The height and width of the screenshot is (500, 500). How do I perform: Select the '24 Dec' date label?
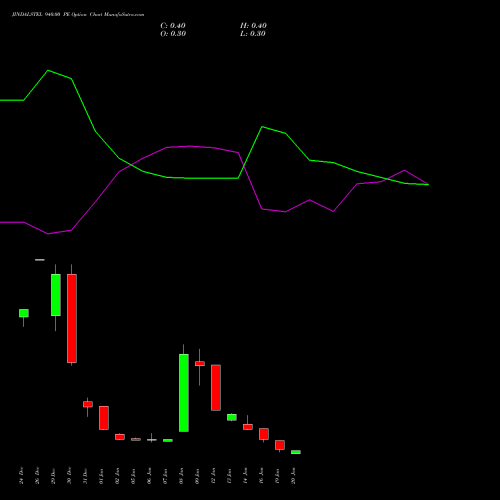[x=22, y=475]
